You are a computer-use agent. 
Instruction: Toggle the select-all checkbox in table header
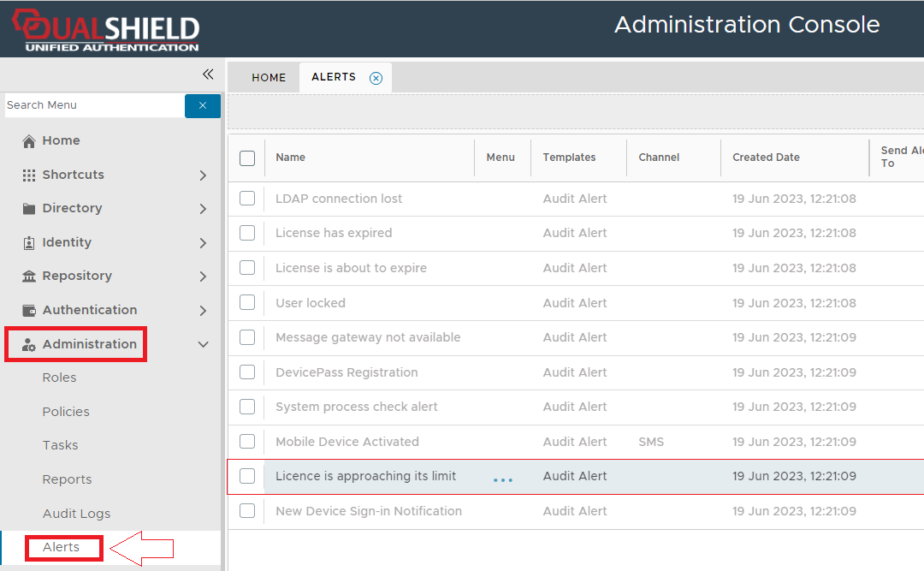click(247, 158)
